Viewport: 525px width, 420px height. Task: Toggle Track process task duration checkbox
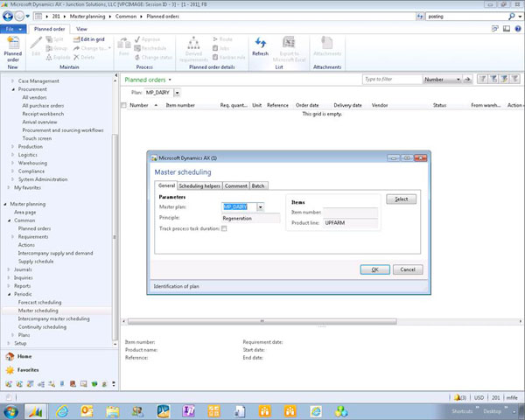click(x=224, y=228)
